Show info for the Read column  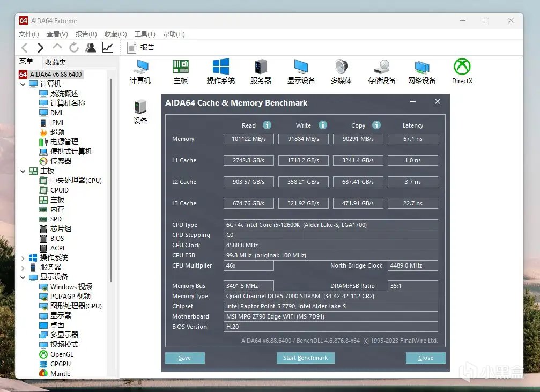(267, 125)
